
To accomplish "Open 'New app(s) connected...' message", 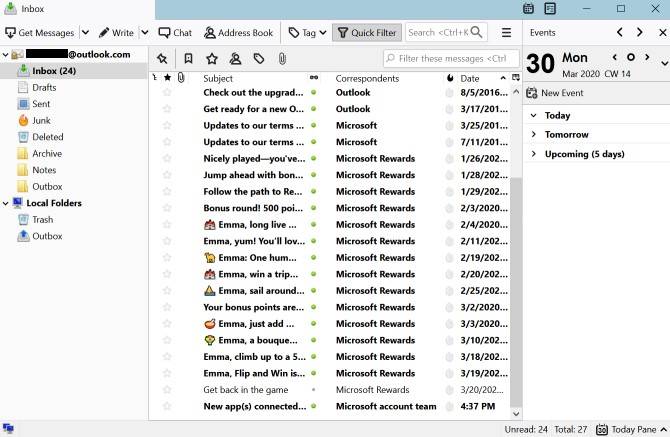I will pyautogui.click(x=255, y=407).
